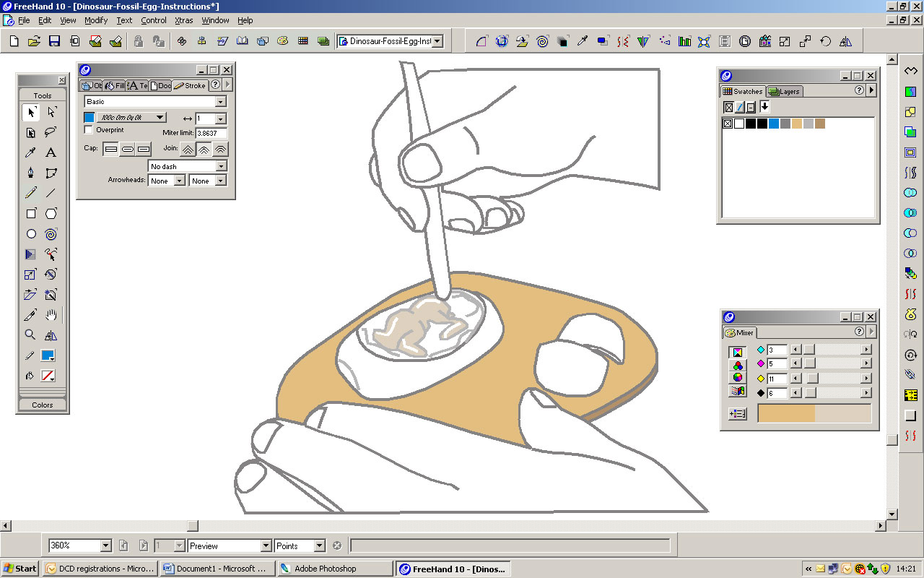Select the Knife tool

pyautogui.click(x=31, y=315)
